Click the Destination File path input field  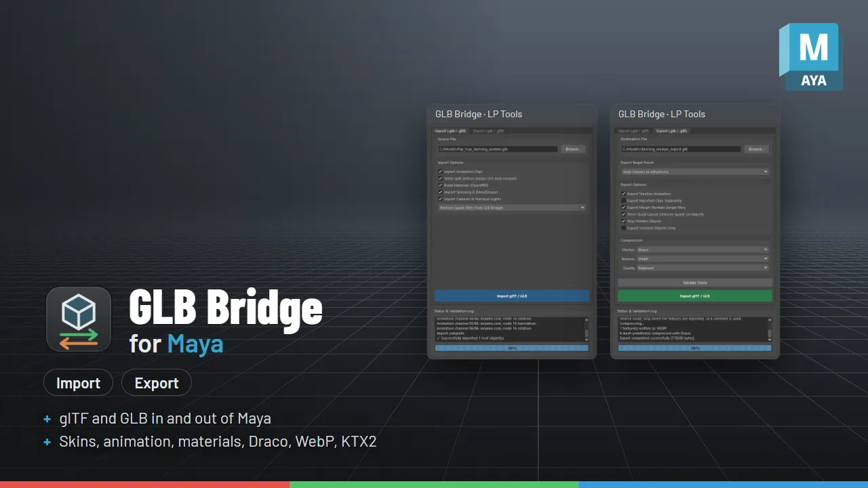point(681,149)
